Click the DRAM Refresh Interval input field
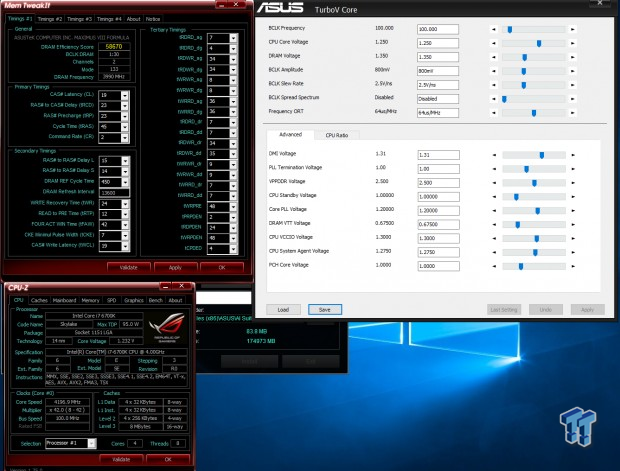This screenshot has height=471, width=620. pos(114,193)
